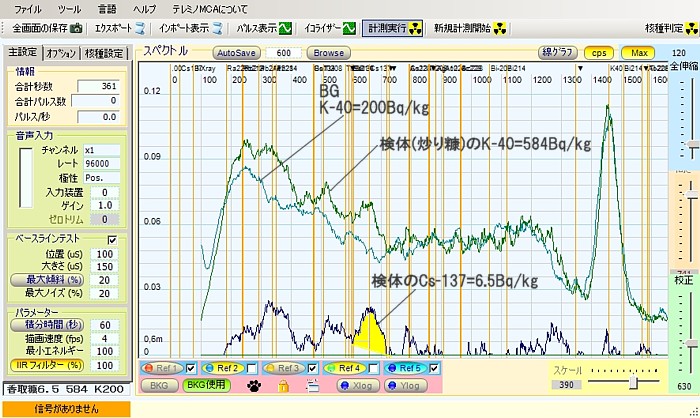Switch to the 核種設定 tab
The height and width of the screenshot is (418, 700).
pyautogui.click(x=104, y=53)
